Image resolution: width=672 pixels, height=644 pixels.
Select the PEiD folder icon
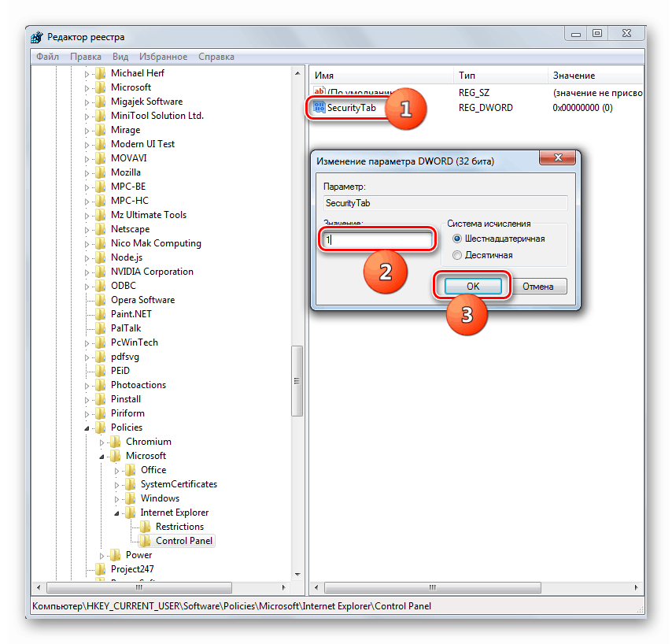click(x=100, y=371)
